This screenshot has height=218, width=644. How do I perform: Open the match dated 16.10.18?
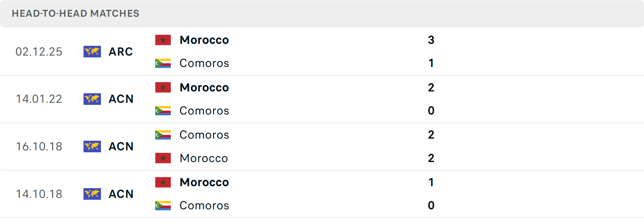(39, 147)
